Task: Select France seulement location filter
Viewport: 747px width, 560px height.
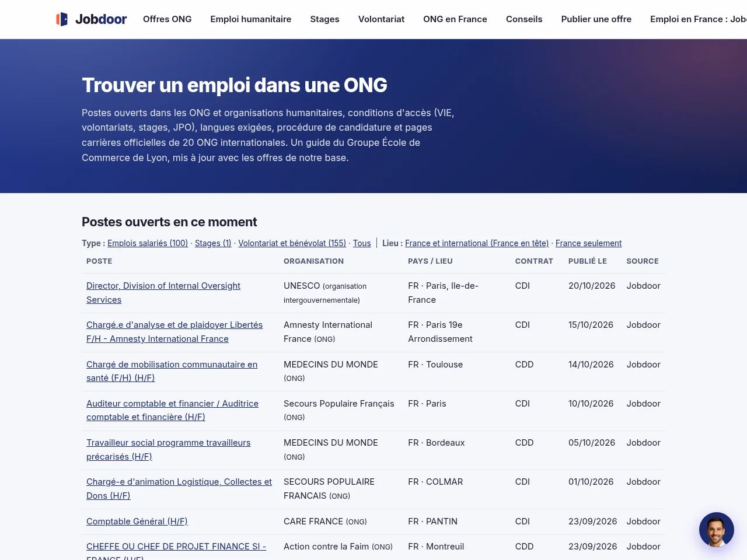Action: [588, 243]
